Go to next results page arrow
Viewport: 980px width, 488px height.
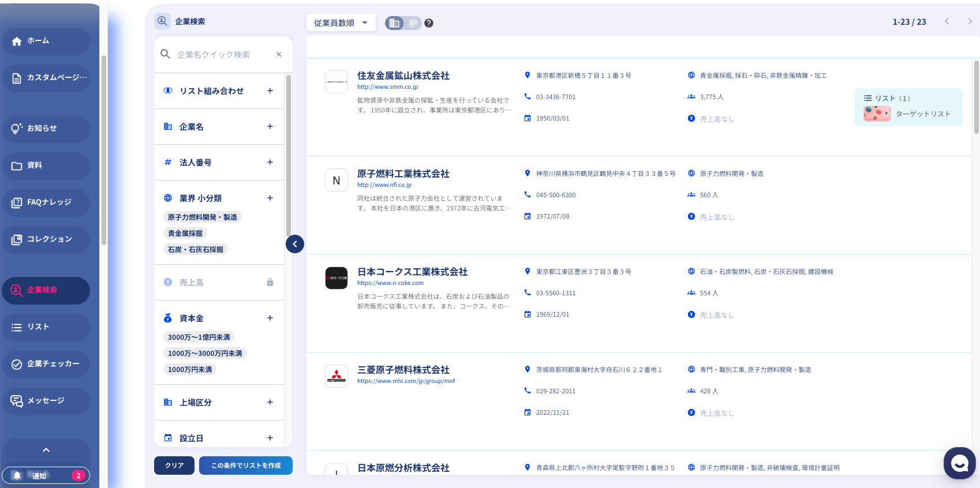tap(970, 21)
